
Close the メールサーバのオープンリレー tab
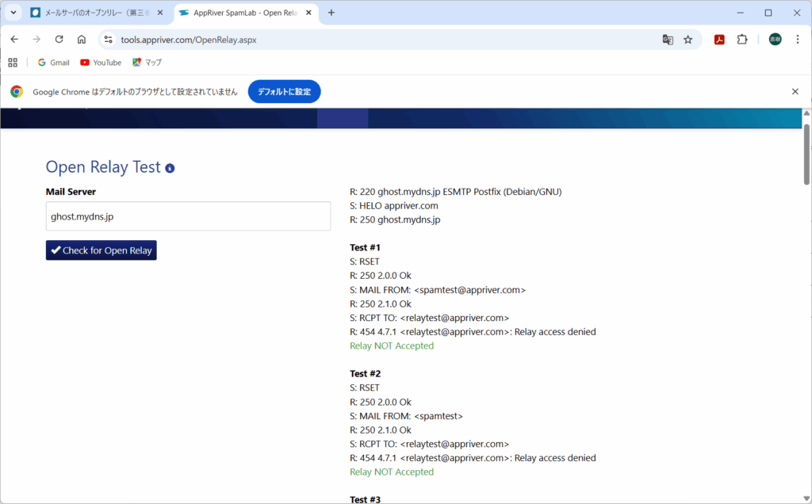160,13
